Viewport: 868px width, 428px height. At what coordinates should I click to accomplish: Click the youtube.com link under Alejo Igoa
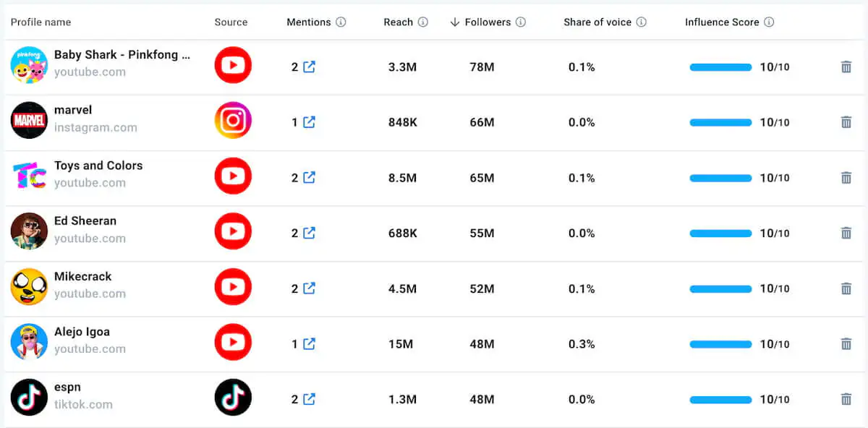click(90, 348)
